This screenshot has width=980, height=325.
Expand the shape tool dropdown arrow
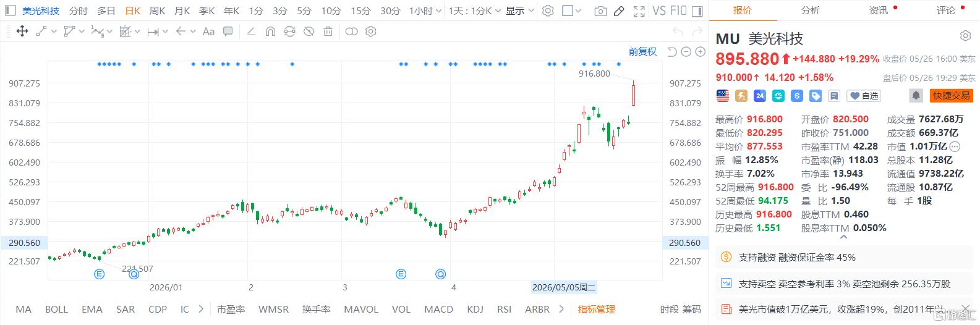(81, 32)
